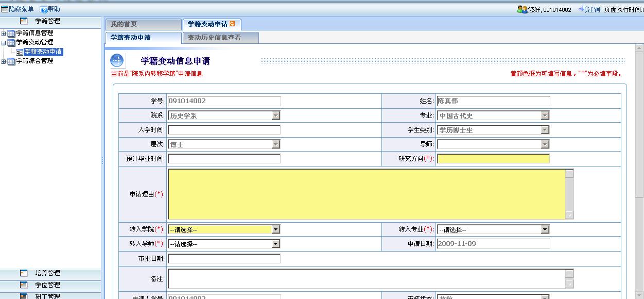This screenshot has height=299, width=644.
Task: Click the orange icon on 学籍变动申请 tab
Action: coord(233,24)
